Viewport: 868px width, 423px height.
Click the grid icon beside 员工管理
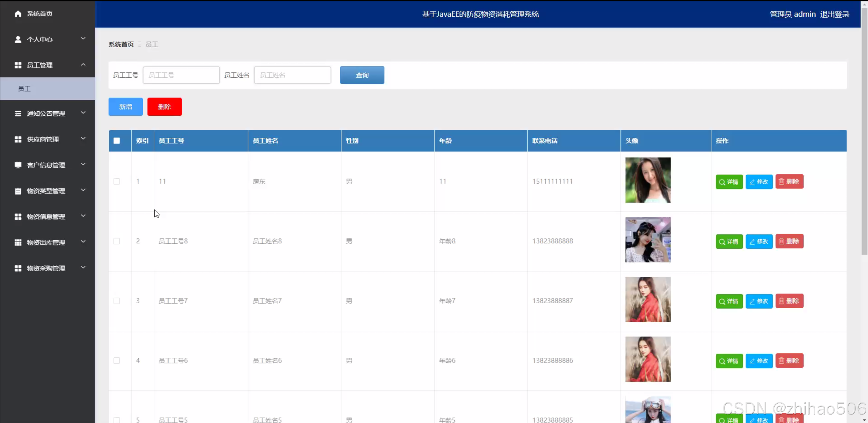pos(18,65)
